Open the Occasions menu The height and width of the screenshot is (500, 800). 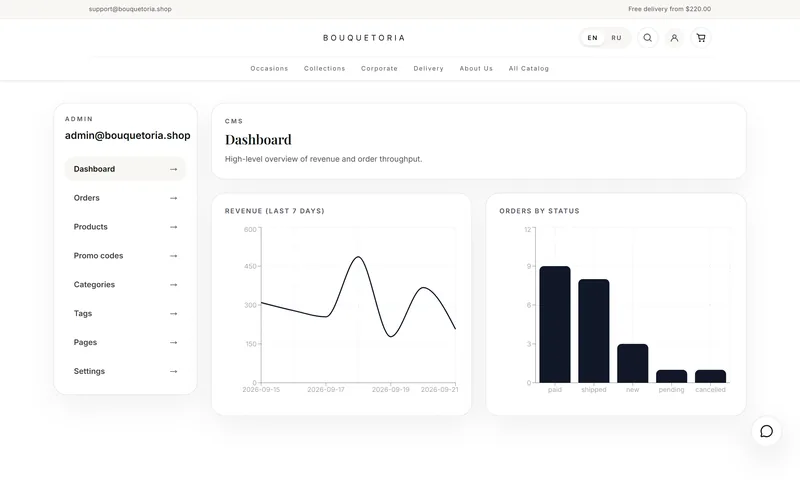pos(269,68)
